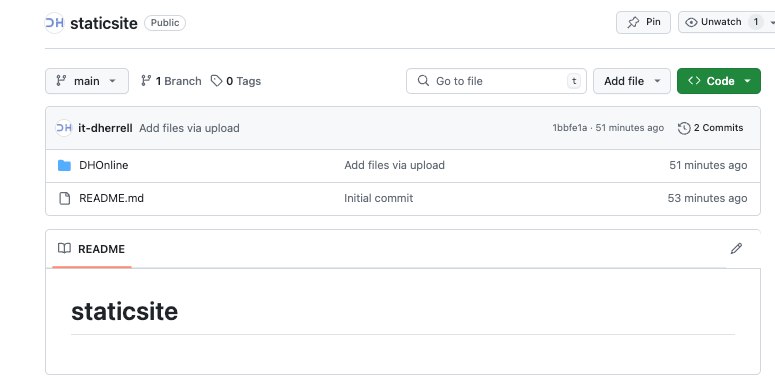Click the t keyboard shortcut hint
The height and width of the screenshot is (381, 775).
(574, 81)
